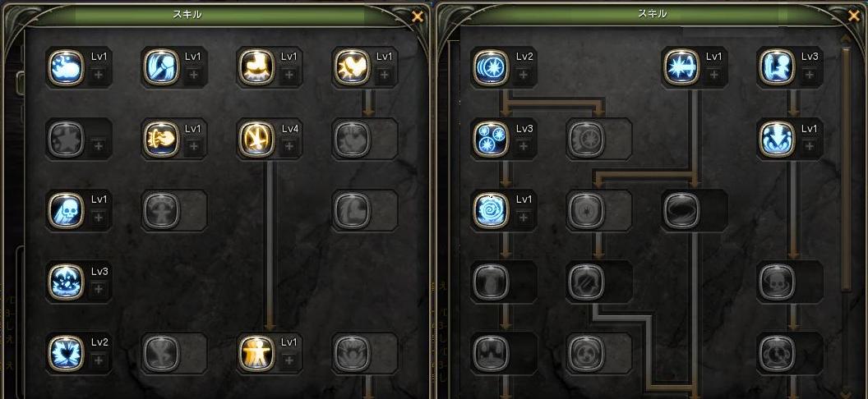The width and height of the screenshot is (868, 399).
Task: Increase level of the skull skill
Action: 99,218
